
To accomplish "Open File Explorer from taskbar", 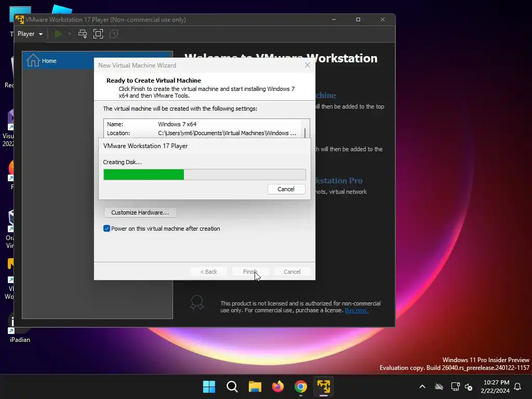I will tap(255, 387).
